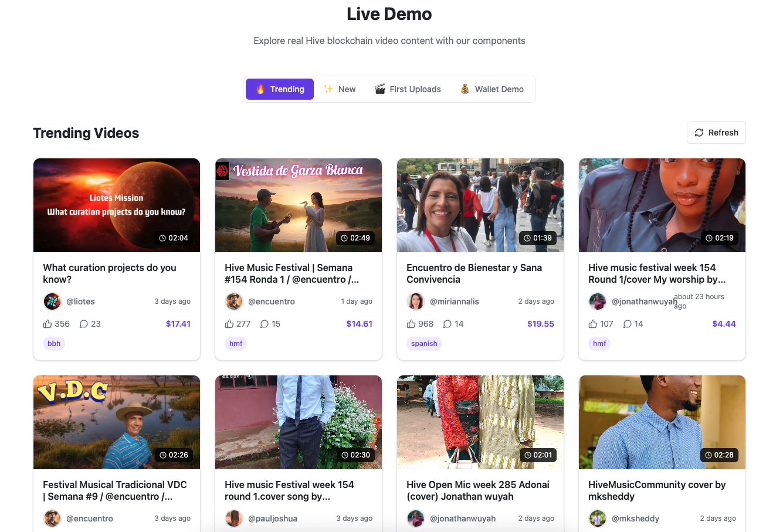This screenshot has height=532, width=766.
Task: Open the Liotes Mission video thumbnail
Action: click(x=117, y=205)
